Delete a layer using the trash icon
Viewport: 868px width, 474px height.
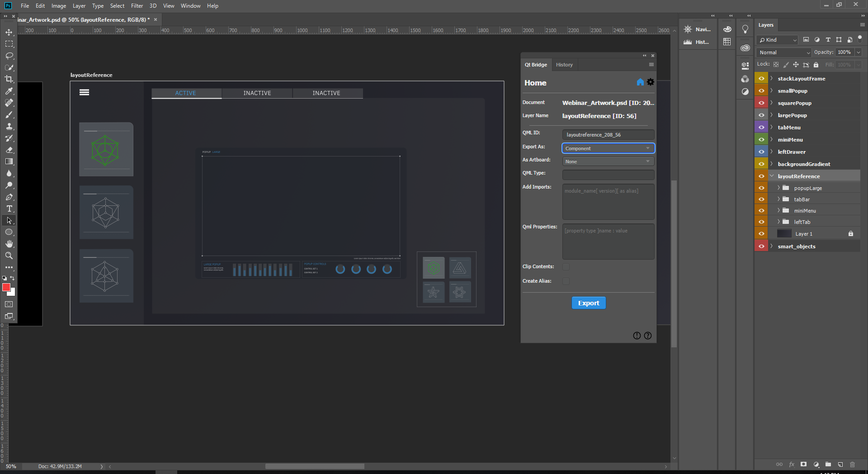[853, 465]
